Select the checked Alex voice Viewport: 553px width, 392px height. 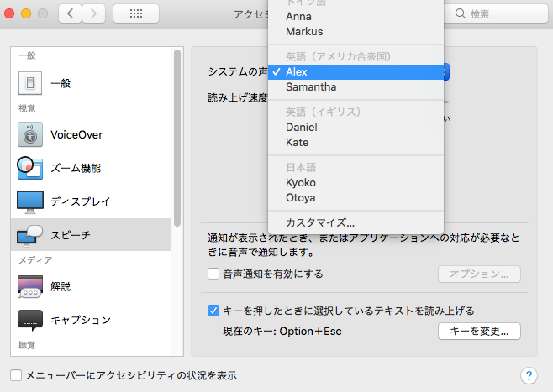(x=355, y=72)
